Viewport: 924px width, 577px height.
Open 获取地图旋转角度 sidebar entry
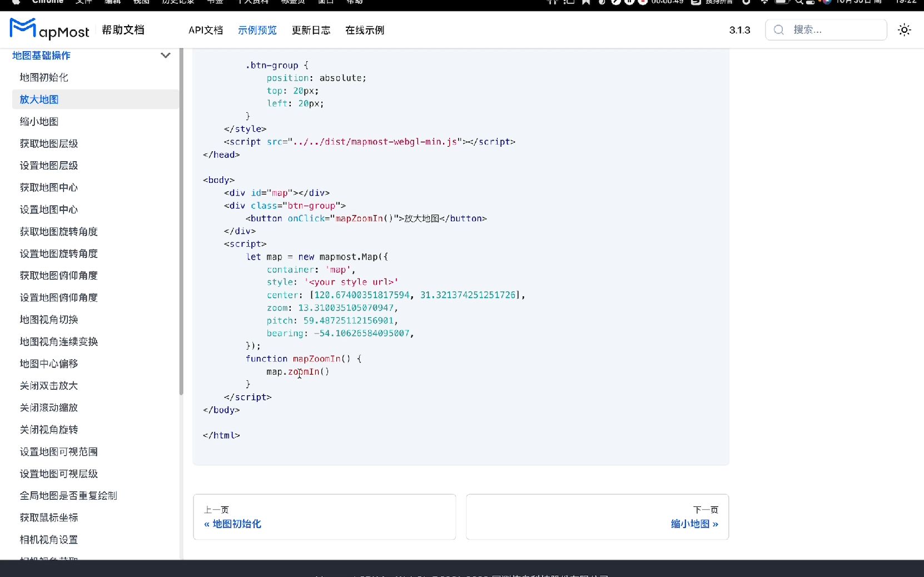click(59, 232)
